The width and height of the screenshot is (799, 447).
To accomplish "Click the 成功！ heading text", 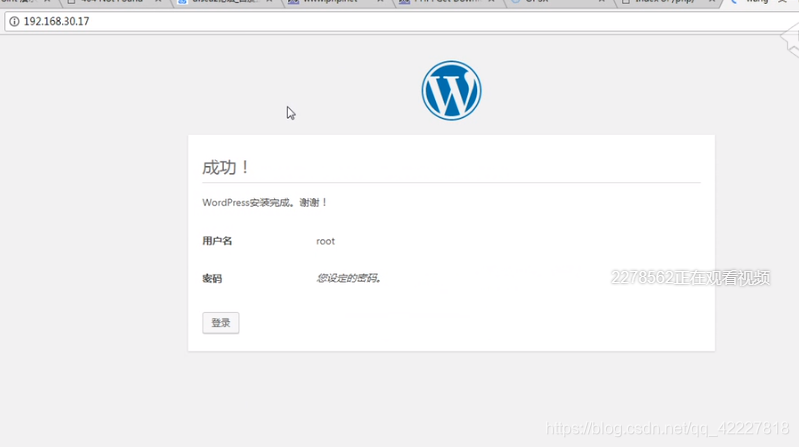I will [x=226, y=167].
